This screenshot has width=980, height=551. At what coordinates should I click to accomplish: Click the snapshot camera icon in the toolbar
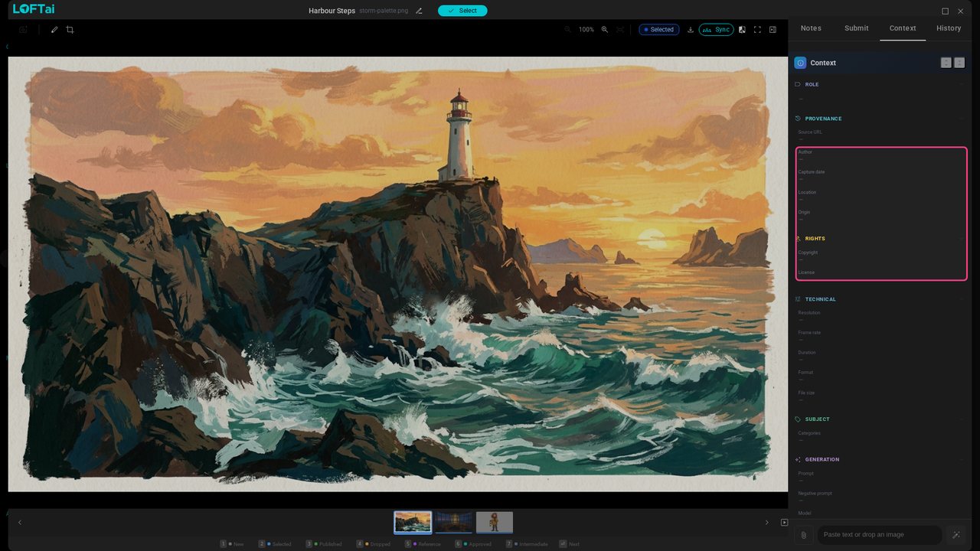(x=23, y=30)
